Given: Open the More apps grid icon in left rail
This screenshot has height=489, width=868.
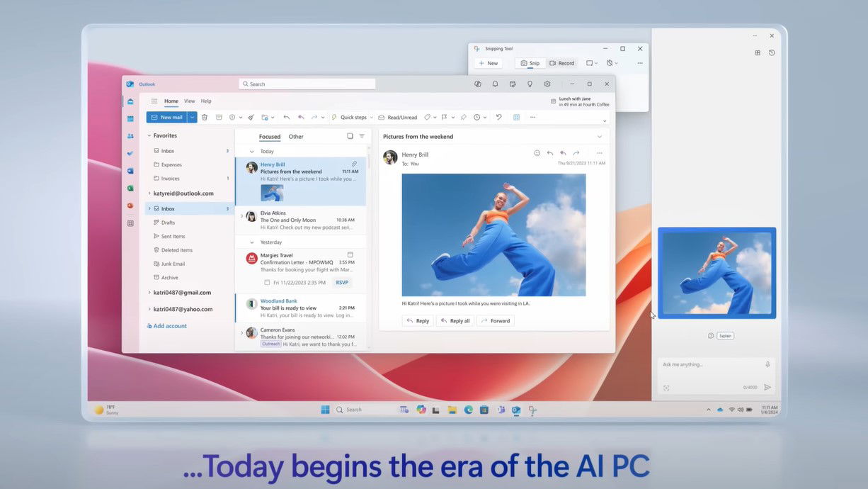Looking at the screenshot, I should coord(130,223).
